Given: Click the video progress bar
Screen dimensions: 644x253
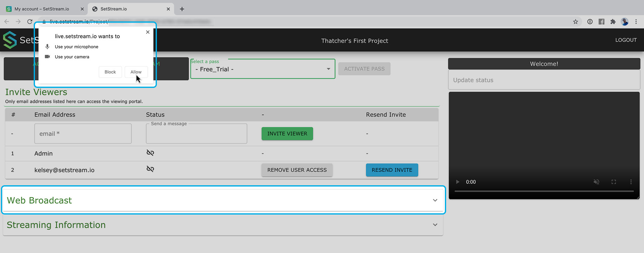Looking at the screenshot, I should (x=544, y=191).
